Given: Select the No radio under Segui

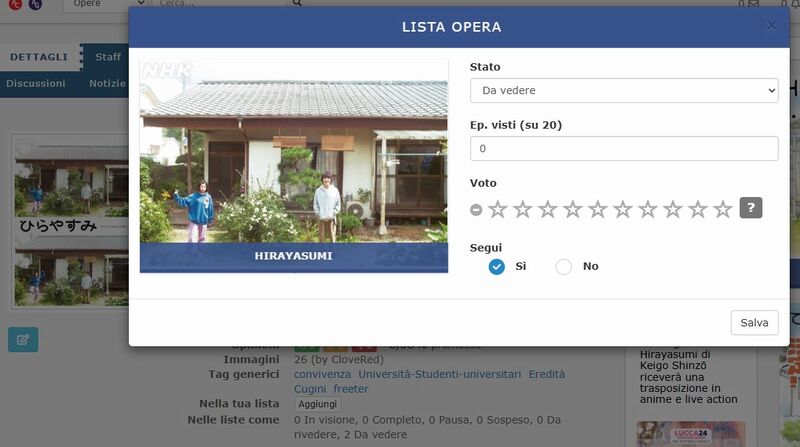Looking at the screenshot, I should [564, 266].
